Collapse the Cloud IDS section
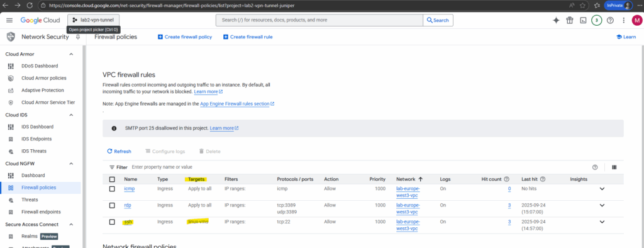The height and width of the screenshot is (248, 644). click(x=71, y=115)
